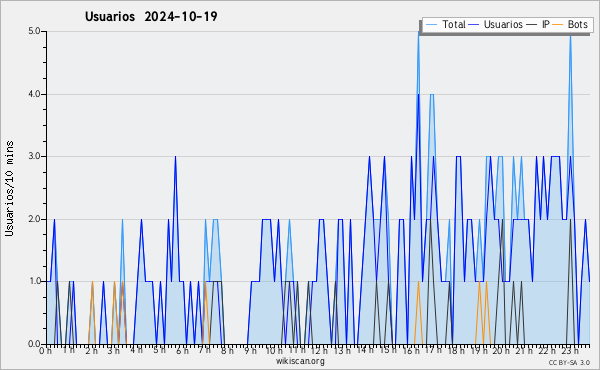This screenshot has width=600, height=370.
Task: Click the '5.0' y-axis value
Action: [34, 31]
